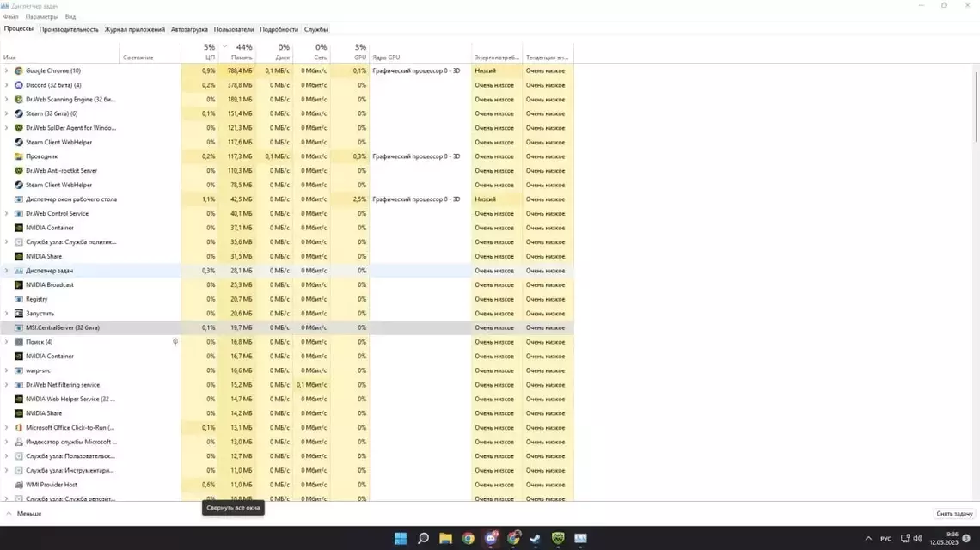This screenshot has height=550, width=980.
Task: Click the Снять задачу button
Action: click(x=954, y=514)
